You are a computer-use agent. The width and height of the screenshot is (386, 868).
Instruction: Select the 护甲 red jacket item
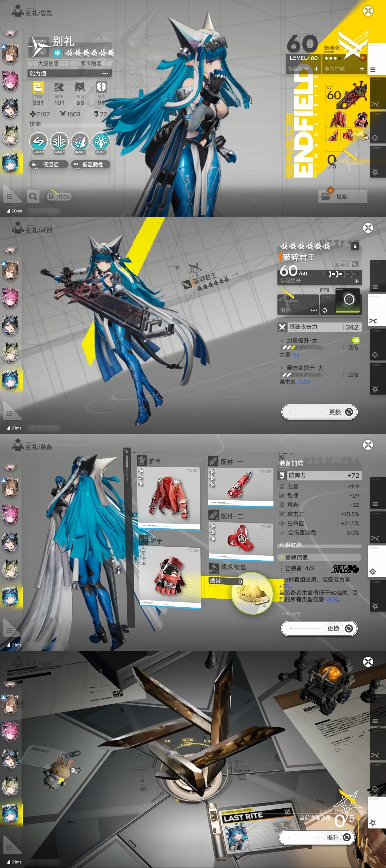pyautogui.click(x=168, y=497)
